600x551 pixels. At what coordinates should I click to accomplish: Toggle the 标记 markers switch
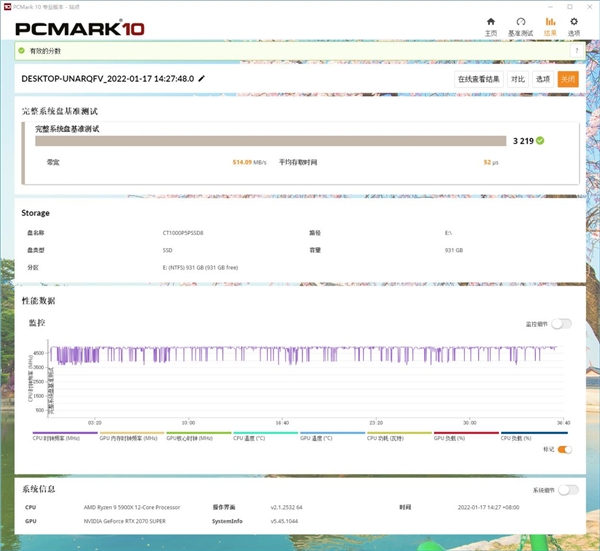[x=565, y=450]
